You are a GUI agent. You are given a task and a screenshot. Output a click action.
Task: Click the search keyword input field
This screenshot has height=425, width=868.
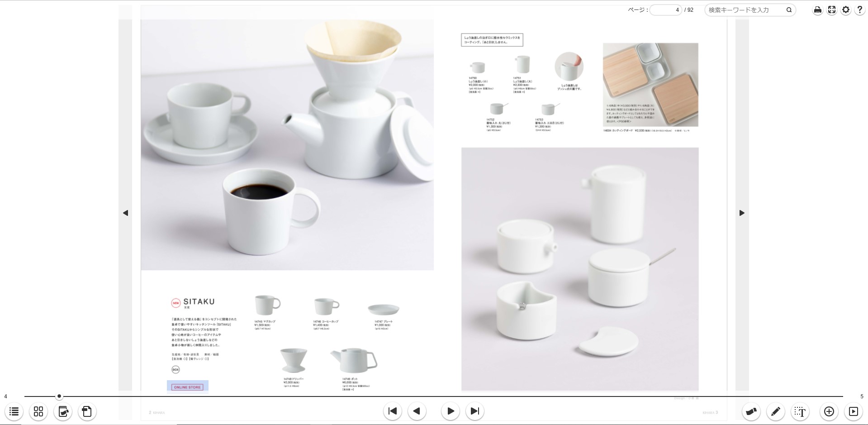(x=745, y=10)
